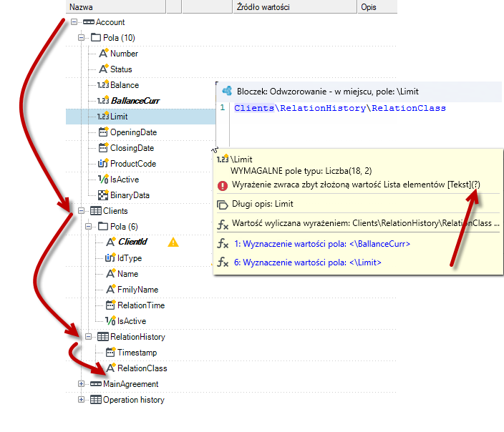Expand the MainAgreement node
Screen dimensions: 504x432
click(x=81, y=384)
